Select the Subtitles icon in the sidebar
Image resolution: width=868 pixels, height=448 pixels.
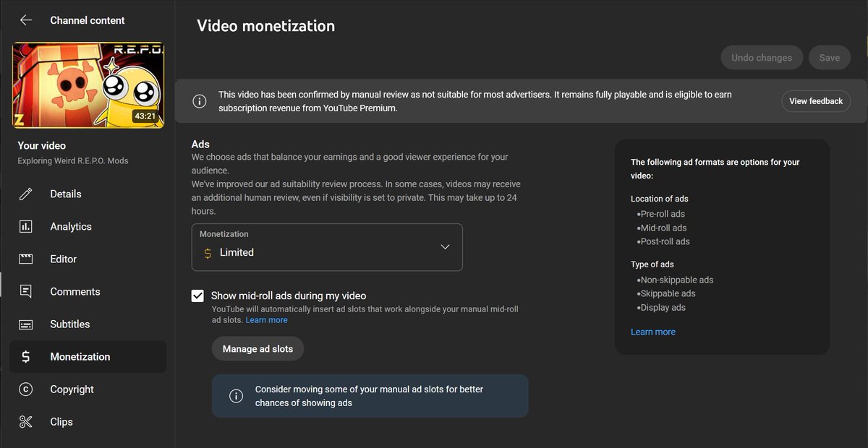[27, 324]
